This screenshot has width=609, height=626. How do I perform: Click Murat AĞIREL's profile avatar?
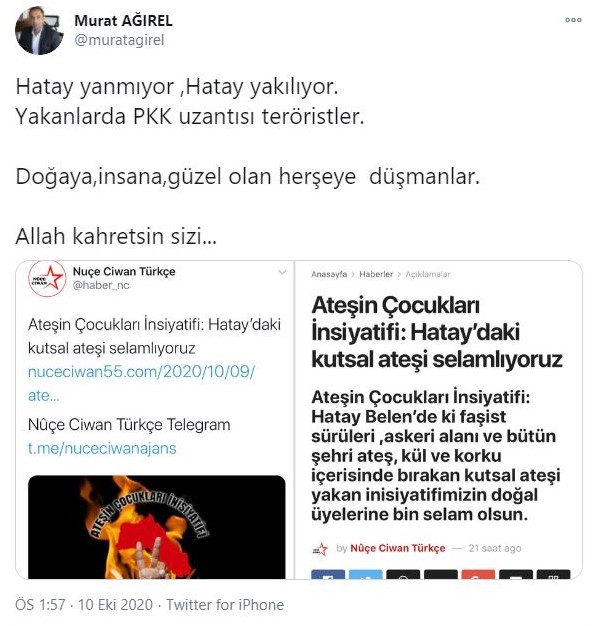[x=39, y=30]
